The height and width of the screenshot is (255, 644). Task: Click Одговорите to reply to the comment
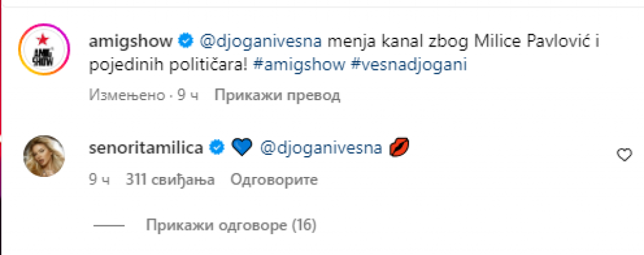274,180
